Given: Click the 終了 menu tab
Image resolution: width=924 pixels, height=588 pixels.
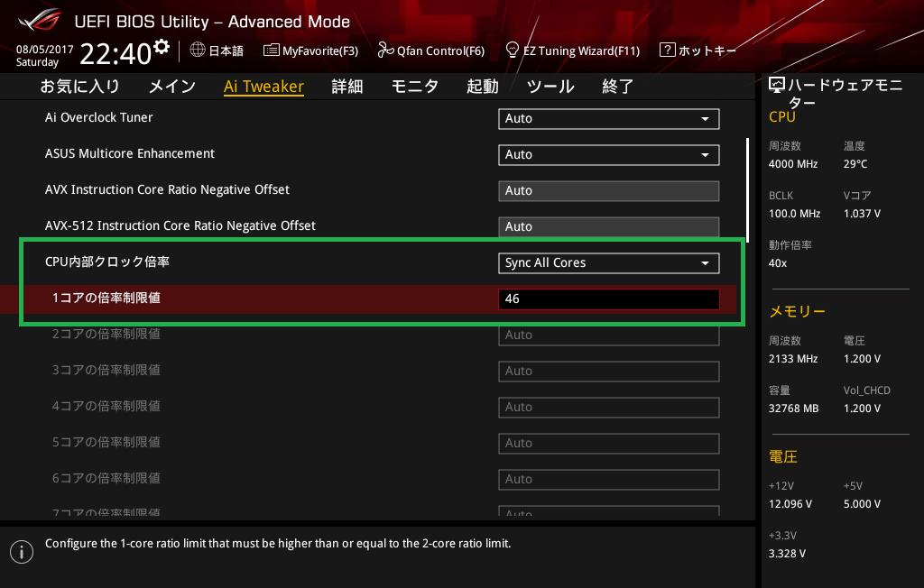Looking at the screenshot, I should click(x=618, y=87).
